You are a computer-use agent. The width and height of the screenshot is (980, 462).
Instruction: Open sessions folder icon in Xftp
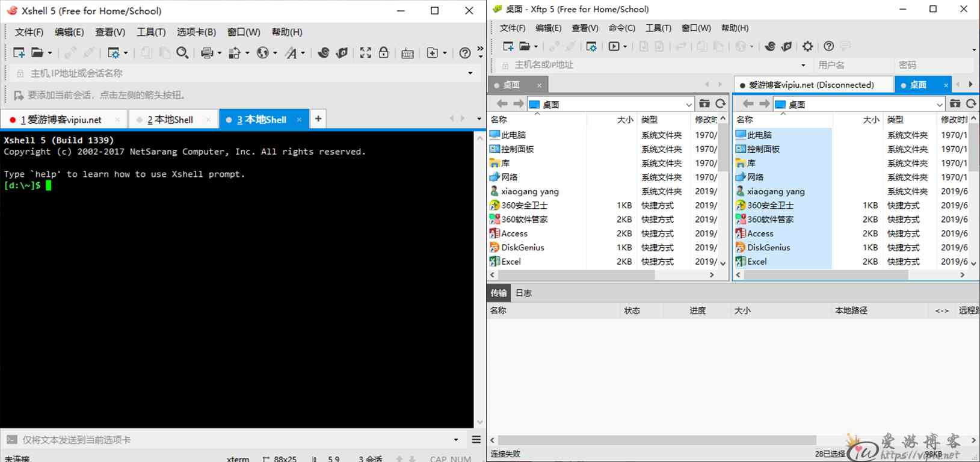[x=525, y=46]
